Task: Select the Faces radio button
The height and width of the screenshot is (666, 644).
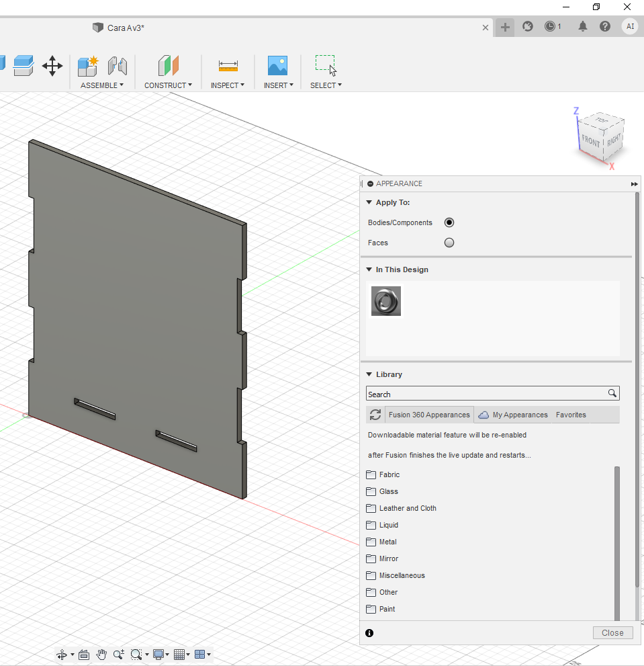Action: [449, 243]
